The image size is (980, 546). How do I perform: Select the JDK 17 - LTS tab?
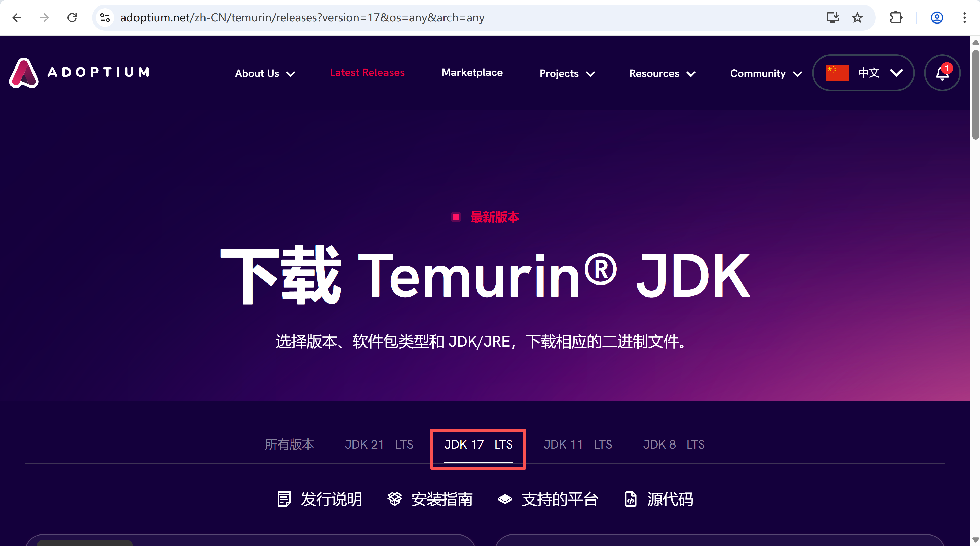(x=478, y=445)
